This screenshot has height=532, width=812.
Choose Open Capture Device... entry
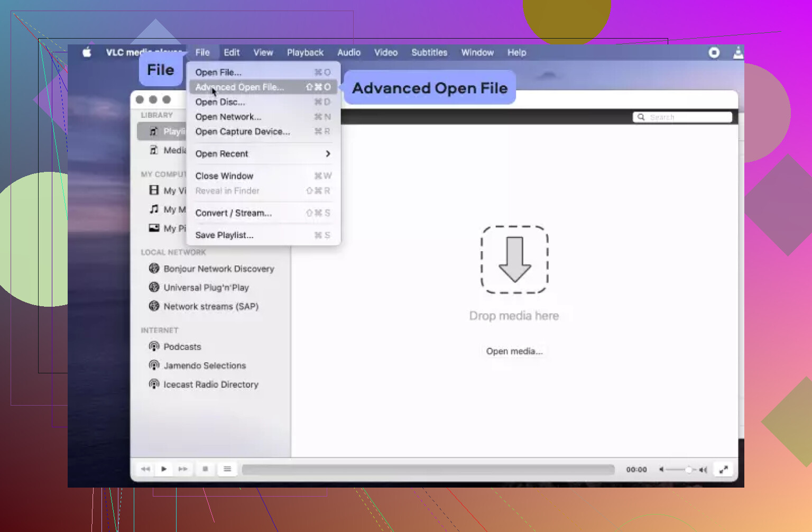[263, 132]
